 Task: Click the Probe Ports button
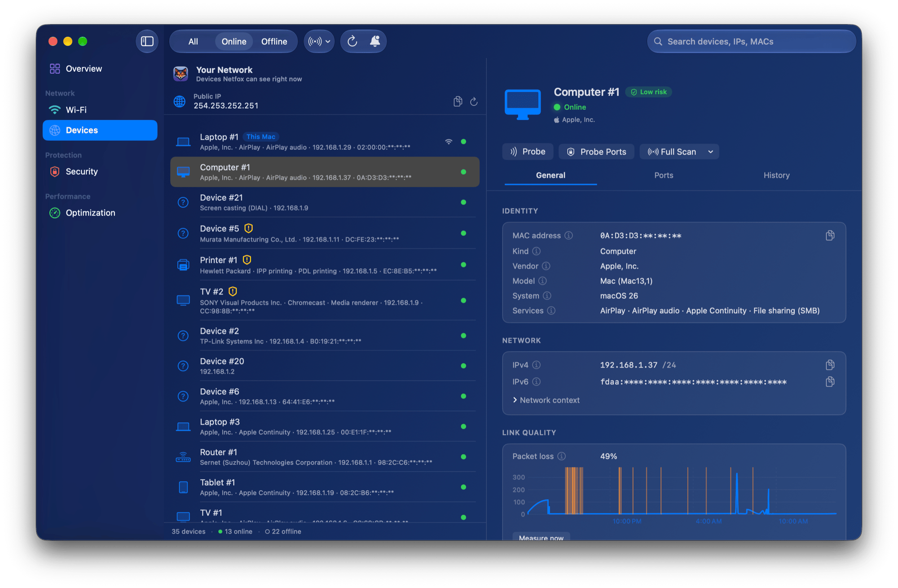(596, 152)
